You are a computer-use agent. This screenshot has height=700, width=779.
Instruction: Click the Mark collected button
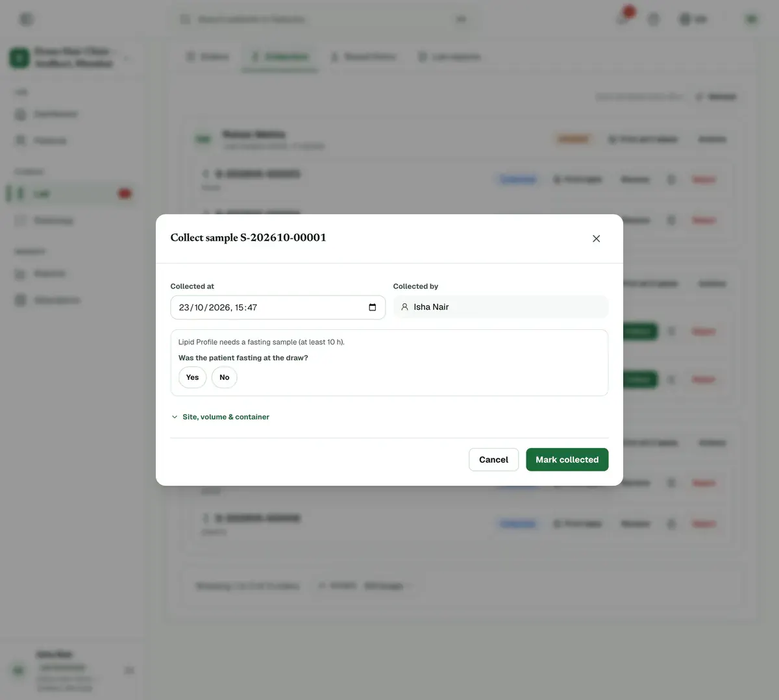[x=567, y=460]
